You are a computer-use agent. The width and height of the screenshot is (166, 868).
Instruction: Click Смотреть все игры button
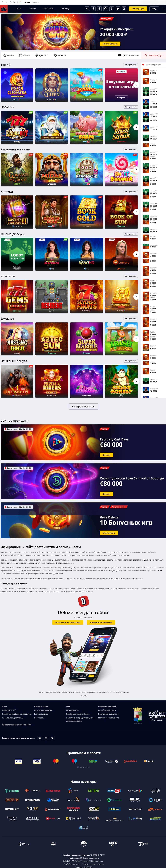83,406
